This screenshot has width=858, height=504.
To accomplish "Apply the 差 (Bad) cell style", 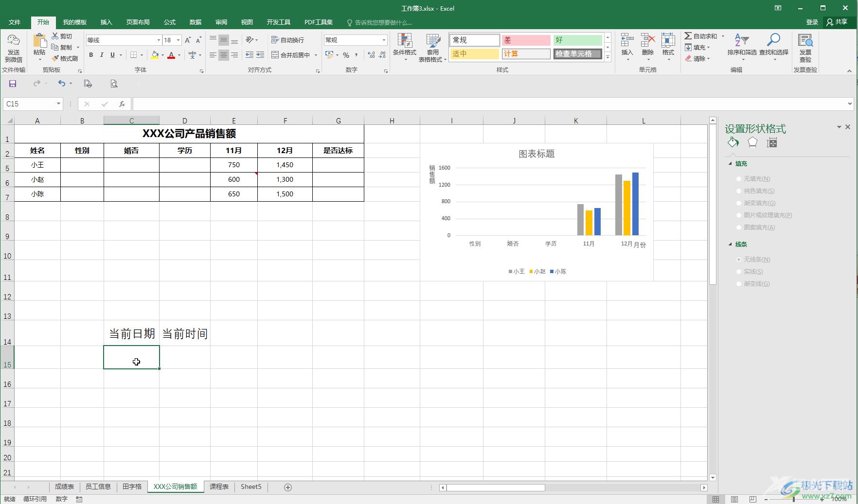I will point(526,40).
